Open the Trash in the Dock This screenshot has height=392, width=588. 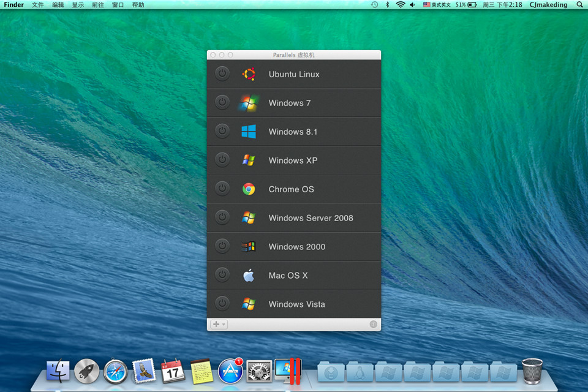pos(532,371)
